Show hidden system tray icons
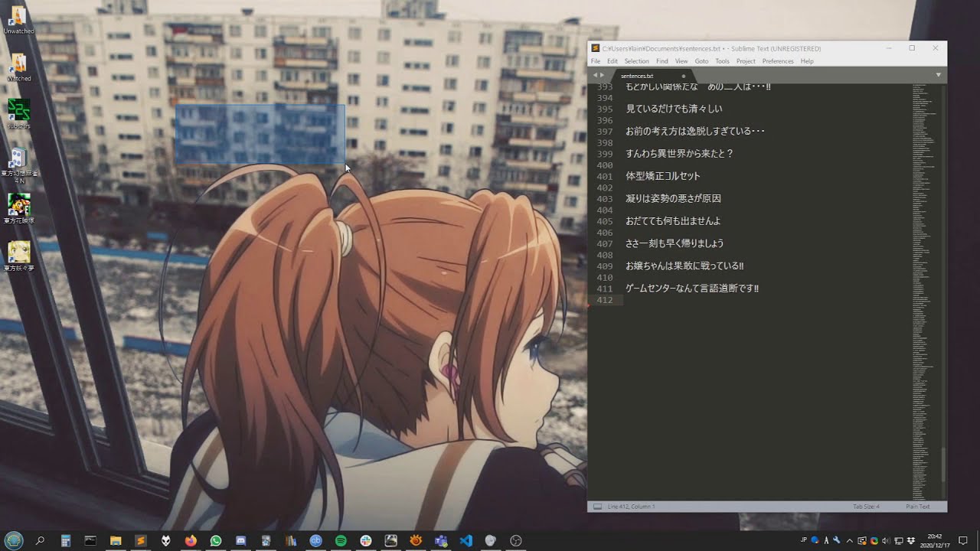The height and width of the screenshot is (551, 980). 850,540
